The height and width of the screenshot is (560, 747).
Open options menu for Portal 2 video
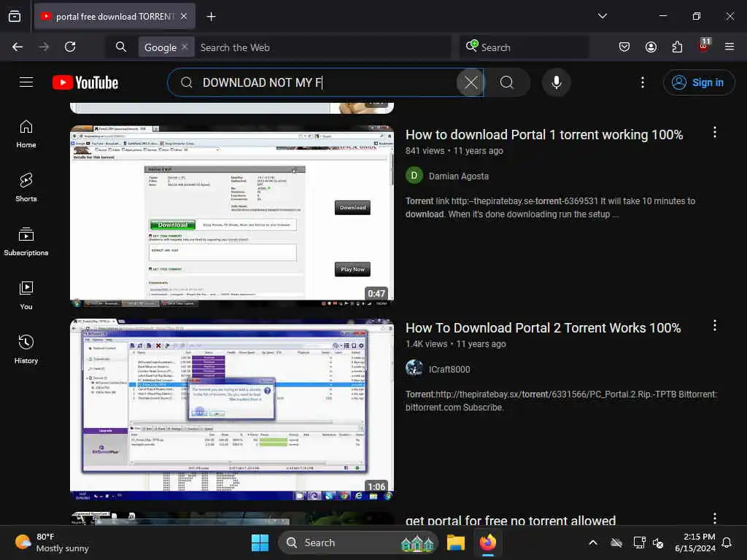pyautogui.click(x=715, y=326)
